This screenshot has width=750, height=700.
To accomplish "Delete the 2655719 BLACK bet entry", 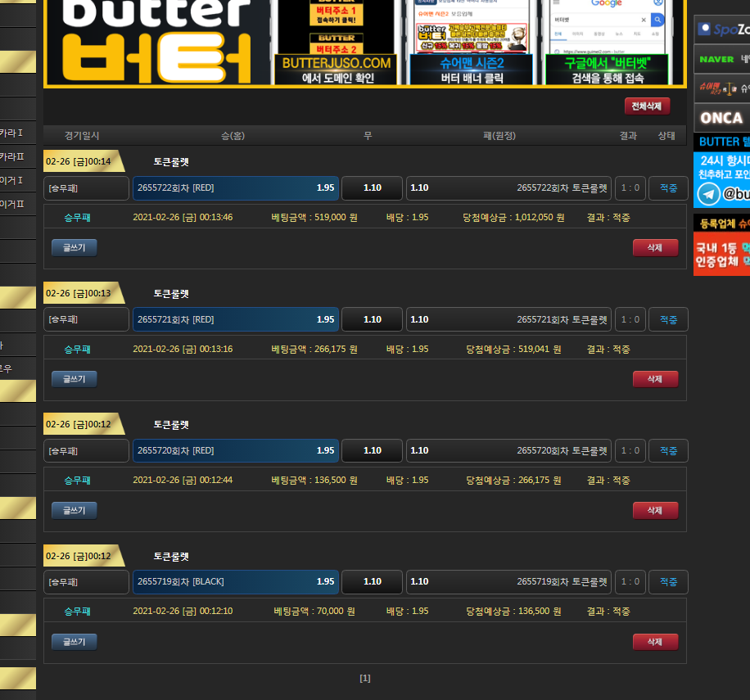I will click(655, 642).
